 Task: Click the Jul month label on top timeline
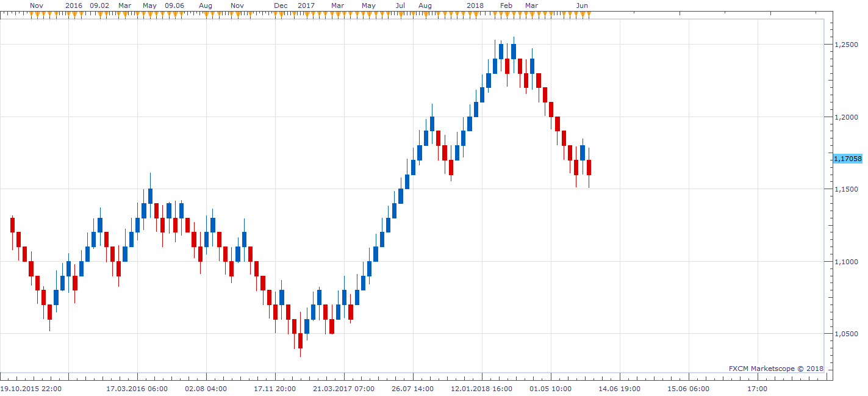[400, 5]
